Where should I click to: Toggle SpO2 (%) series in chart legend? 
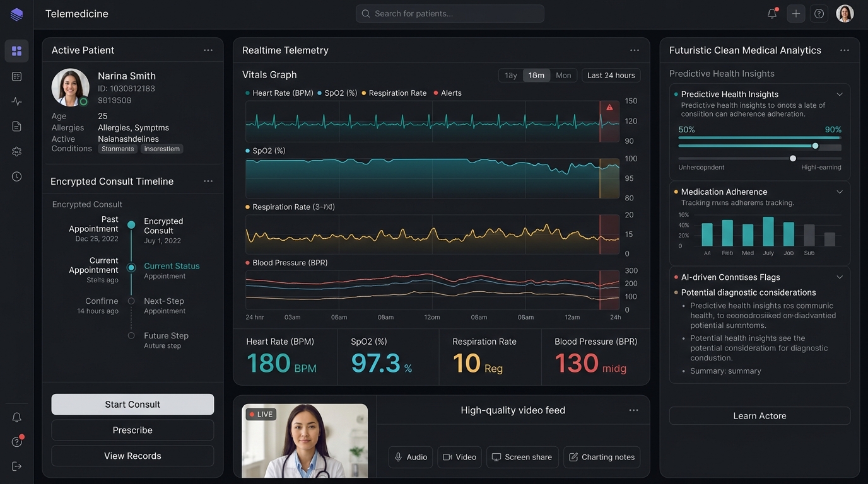click(x=337, y=93)
